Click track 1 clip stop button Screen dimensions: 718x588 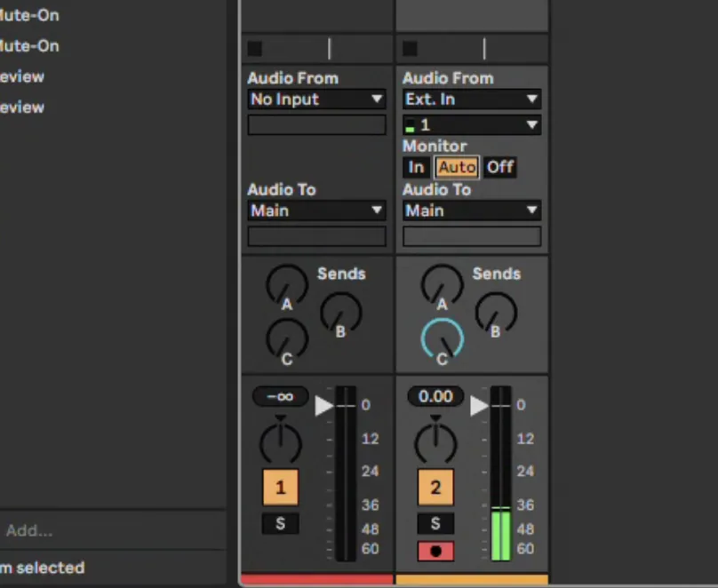click(x=255, y=49)
